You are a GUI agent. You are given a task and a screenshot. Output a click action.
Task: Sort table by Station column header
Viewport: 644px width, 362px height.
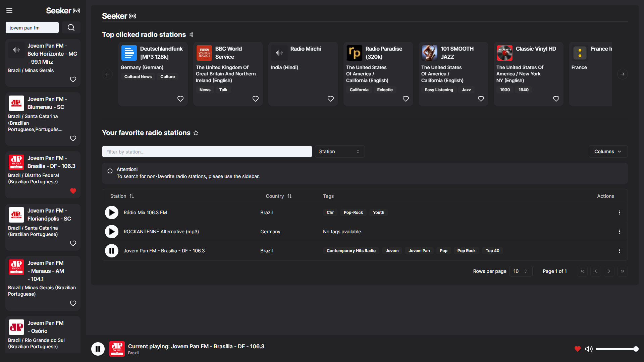pos(122,196)
